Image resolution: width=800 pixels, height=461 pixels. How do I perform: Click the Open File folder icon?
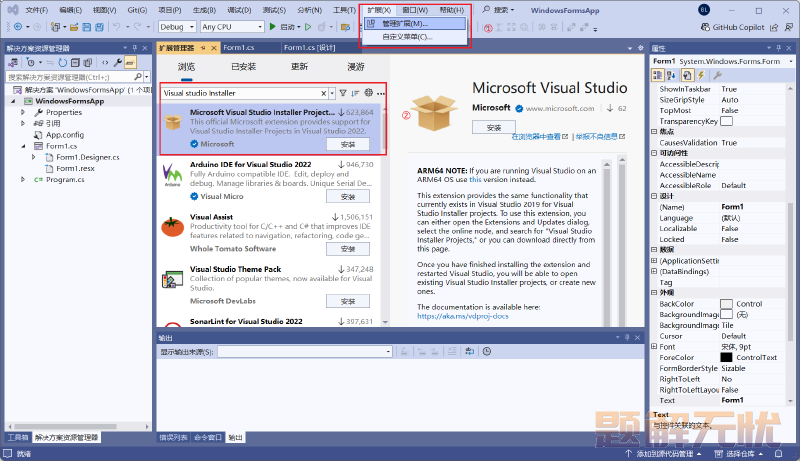coord(74,27)
